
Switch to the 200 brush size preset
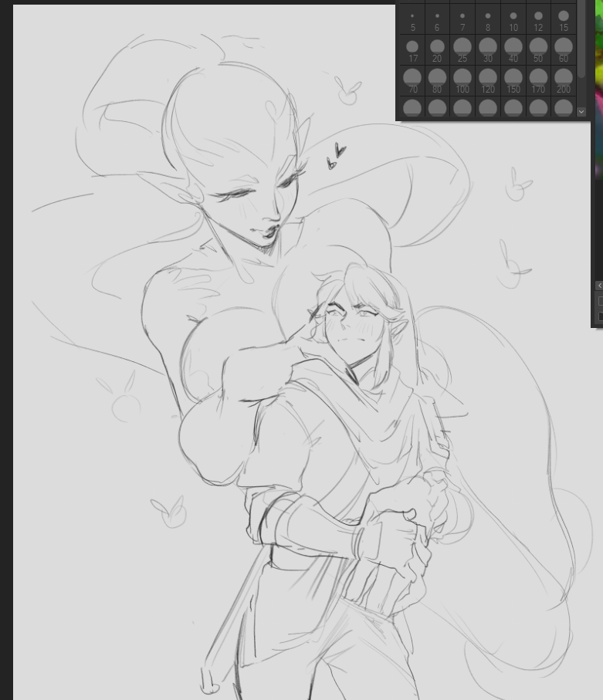(564, 80)
